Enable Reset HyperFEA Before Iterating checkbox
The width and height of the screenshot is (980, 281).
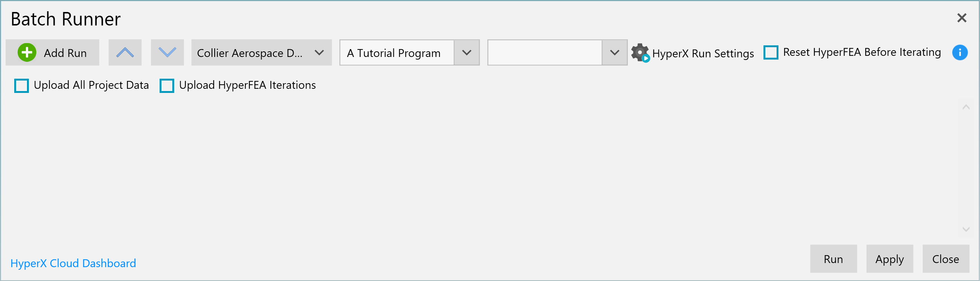771,52
